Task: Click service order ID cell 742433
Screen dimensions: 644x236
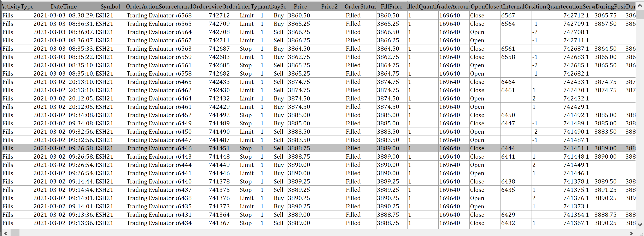Action: (x=219, y=82)
